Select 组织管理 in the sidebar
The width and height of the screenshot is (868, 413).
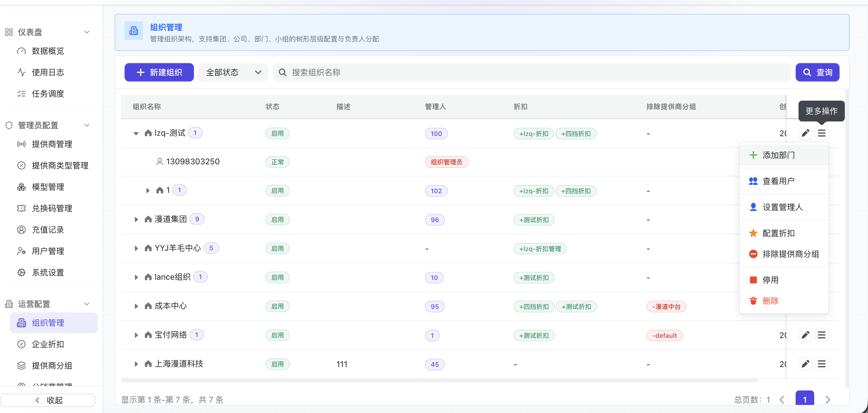click(54, 323)
